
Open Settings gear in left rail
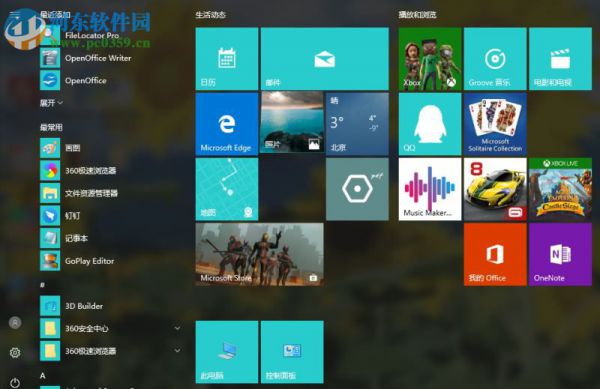(x=15, y=353)
